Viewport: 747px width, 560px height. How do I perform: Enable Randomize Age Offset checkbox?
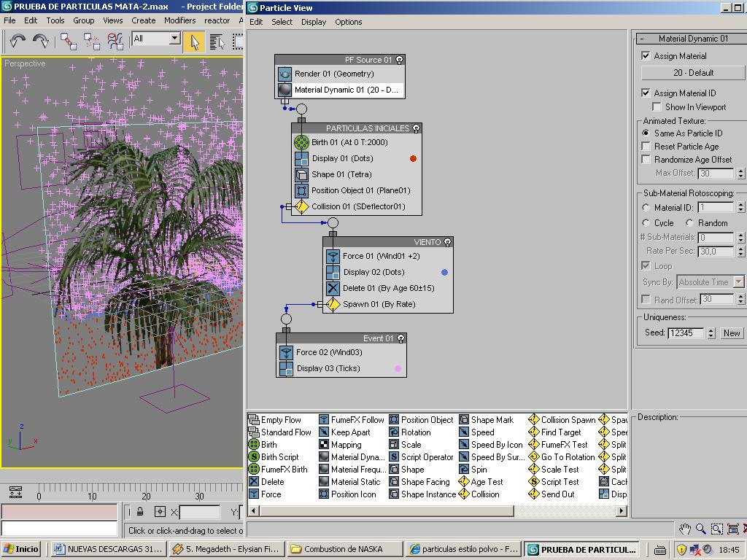pos(646,160)
